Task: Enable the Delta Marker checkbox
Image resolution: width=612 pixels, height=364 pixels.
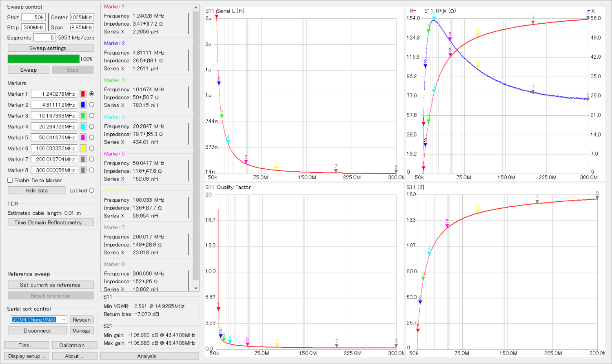Action: [10, 180]
